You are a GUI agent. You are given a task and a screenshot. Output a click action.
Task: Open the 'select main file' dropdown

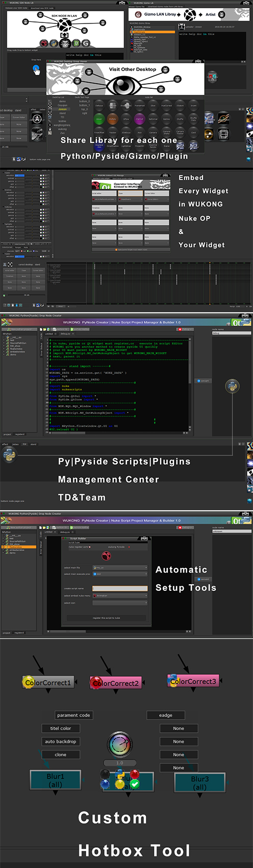(120, 567)
